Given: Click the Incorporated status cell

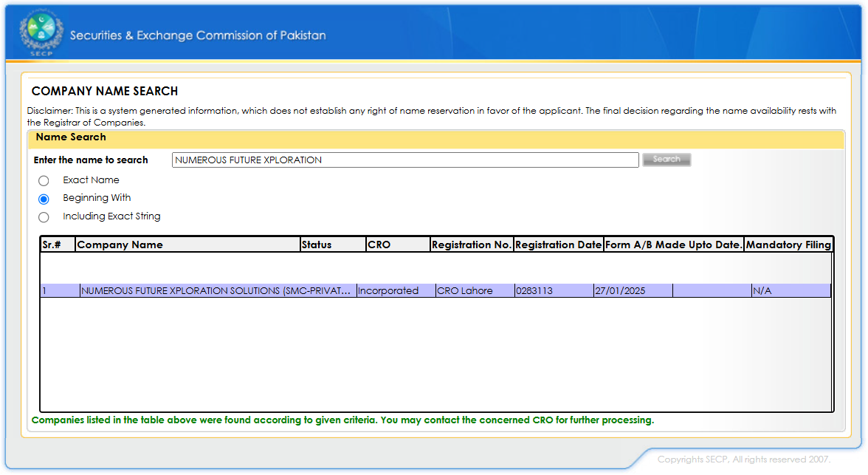Looking at the screenshot, I should tap(396, 290).
